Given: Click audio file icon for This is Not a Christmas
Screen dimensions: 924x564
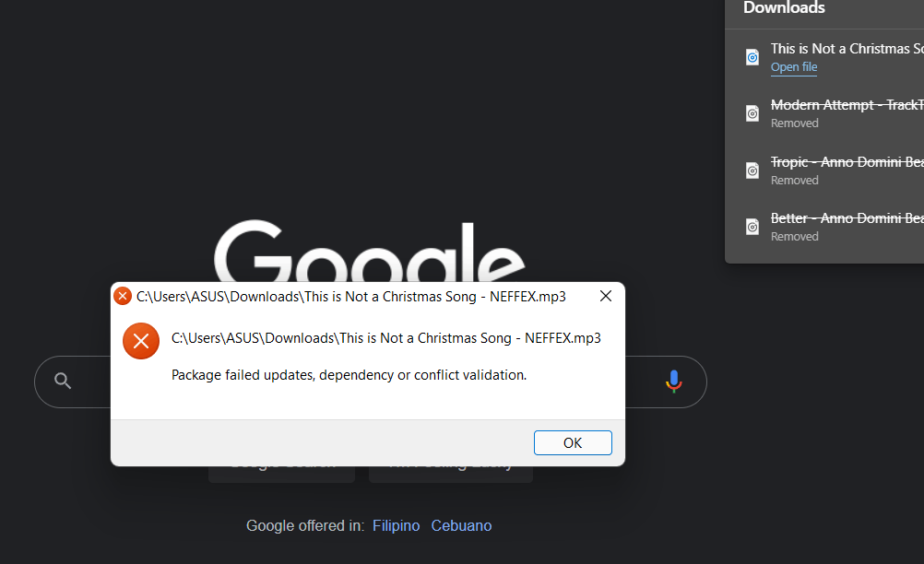Looking at the screenshot, I should coord(752,57).
